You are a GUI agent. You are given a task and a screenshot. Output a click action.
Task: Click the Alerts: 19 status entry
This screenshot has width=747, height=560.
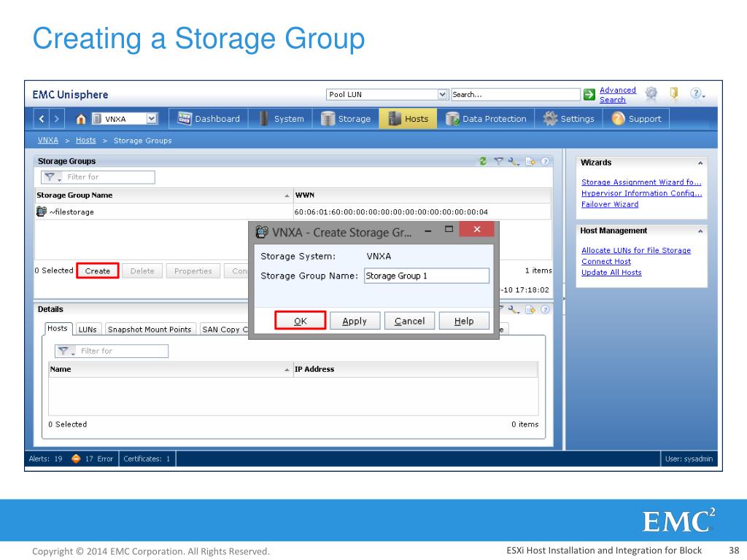tap(45, 459)
